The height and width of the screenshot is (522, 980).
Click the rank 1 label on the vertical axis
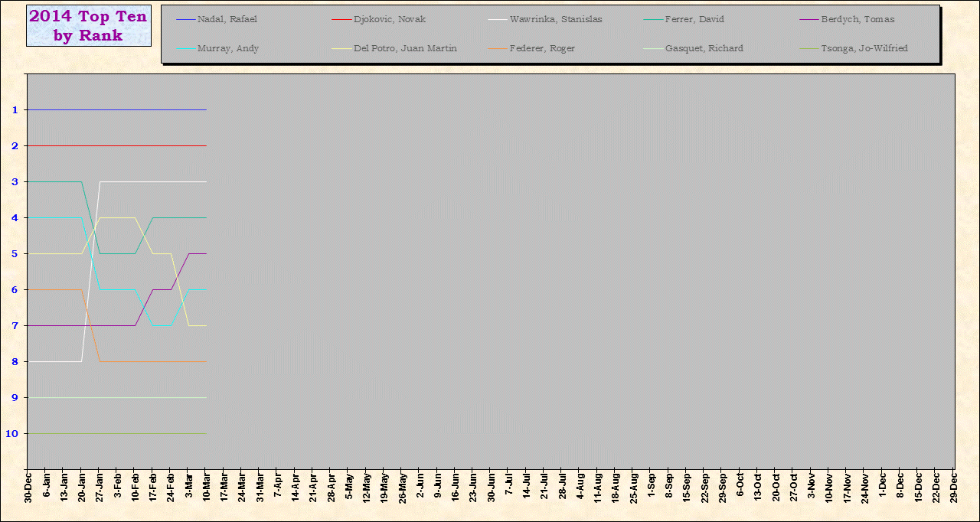(15, 110)
